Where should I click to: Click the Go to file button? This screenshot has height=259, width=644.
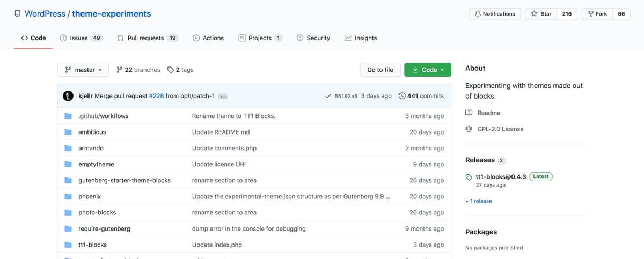click(380, 70)
